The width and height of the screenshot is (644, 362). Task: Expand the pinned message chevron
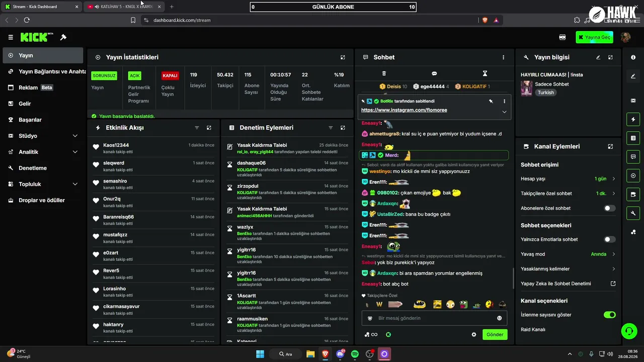click(x=504, y=112)
